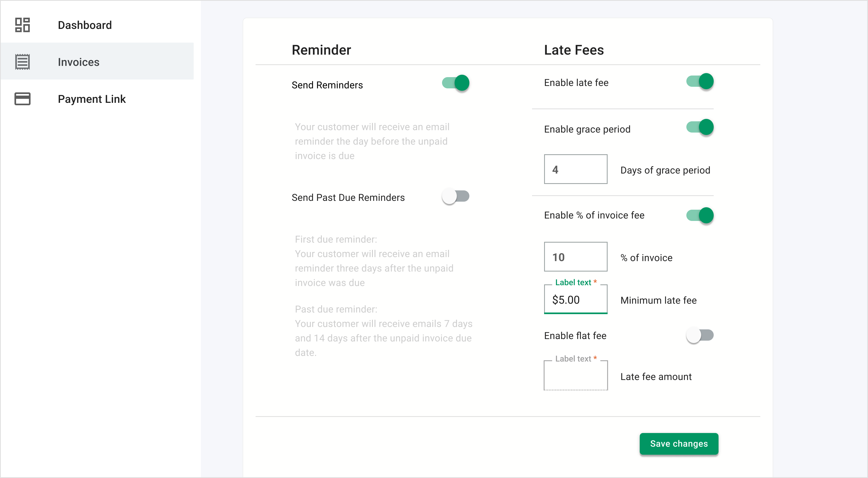Select Invoices in the sidebar
Image resolution: width=868 pixels, height=478 pixels.
tap(78, 62)
